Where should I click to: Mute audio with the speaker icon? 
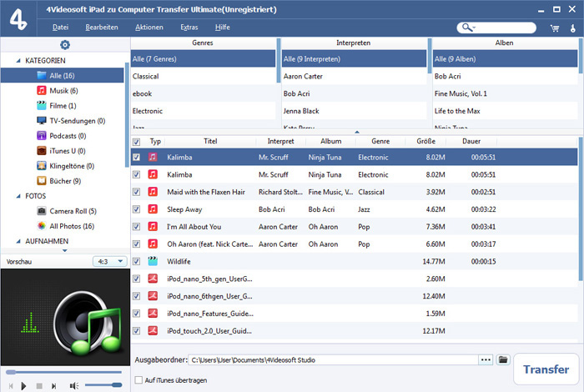pyautogui.click(x=74, y=384)
